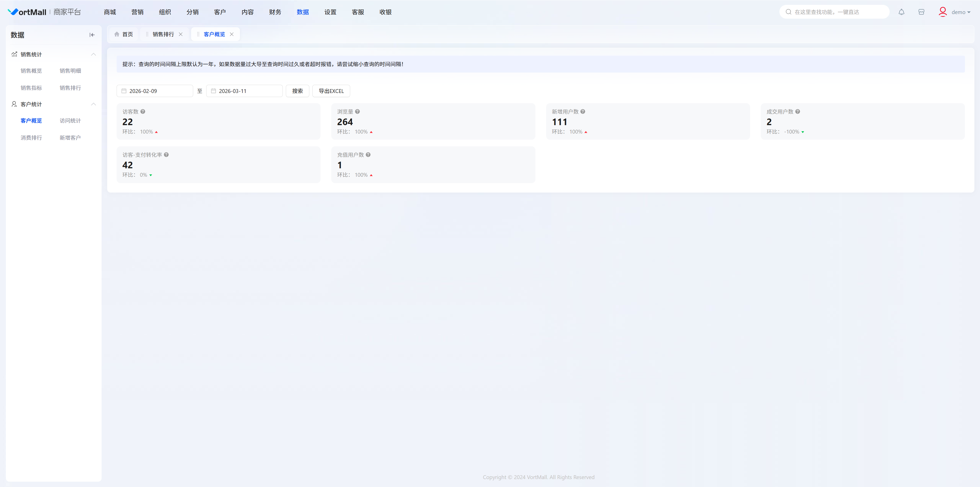Close the 销售排行 tab
Screen dimensions: 980x487
point(181,34)
